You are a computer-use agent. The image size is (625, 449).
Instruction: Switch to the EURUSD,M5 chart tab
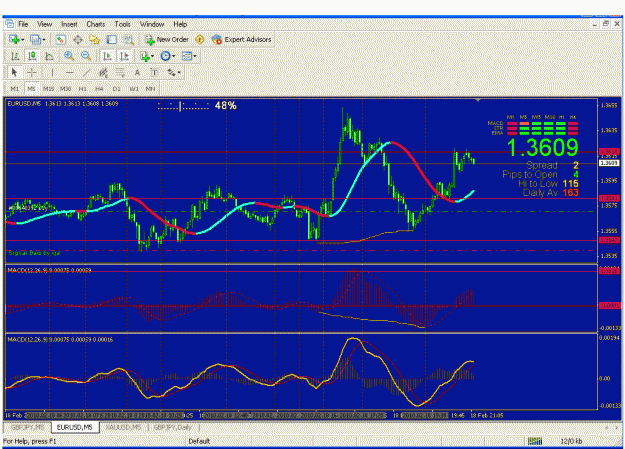75,427
